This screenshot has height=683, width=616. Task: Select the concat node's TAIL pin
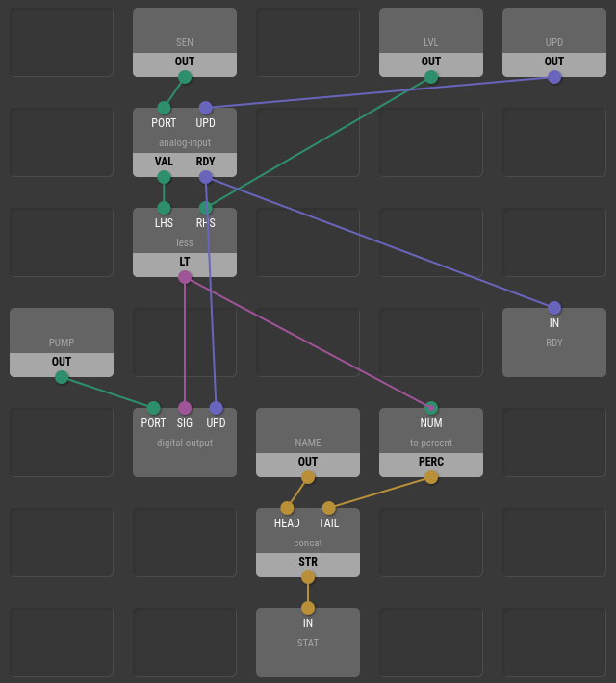click(x=328, y=508)
